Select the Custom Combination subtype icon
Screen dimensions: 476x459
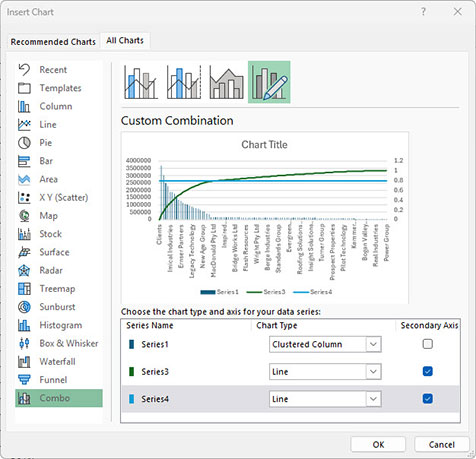click(269, 82)
